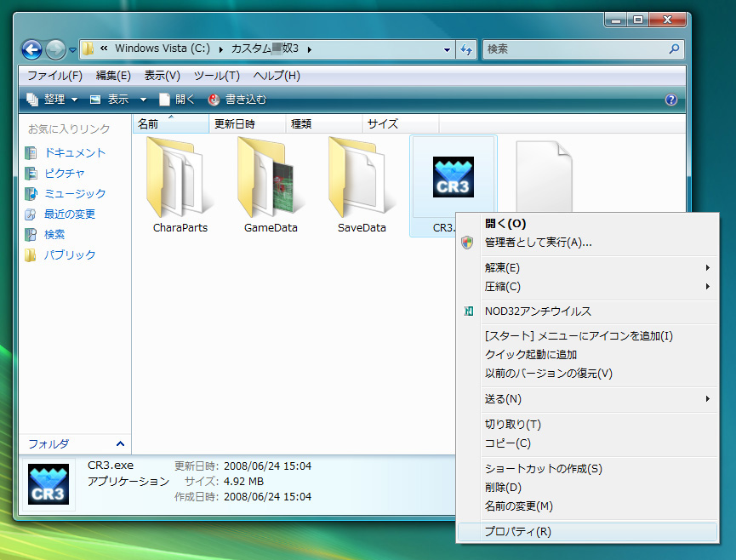
Task: Click the address bar refresh arrows button
Action: click(466, 49)
